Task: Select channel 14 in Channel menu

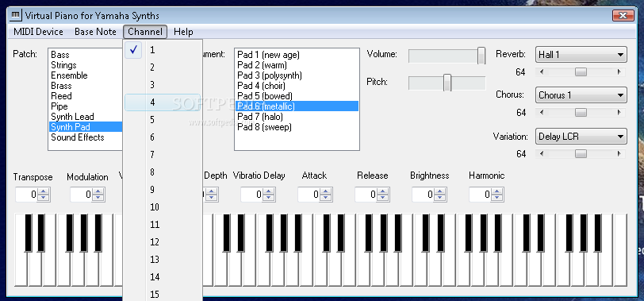Action: pos(163,277)
